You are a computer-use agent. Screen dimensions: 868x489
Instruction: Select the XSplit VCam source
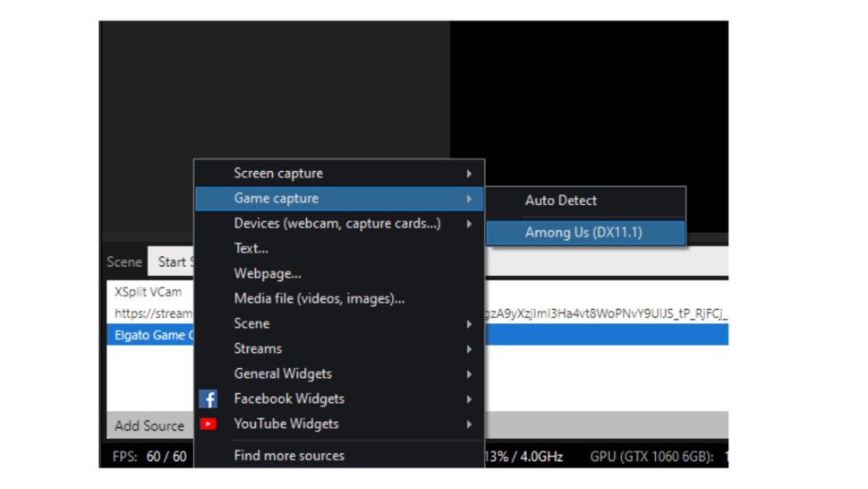coord(148,292)
